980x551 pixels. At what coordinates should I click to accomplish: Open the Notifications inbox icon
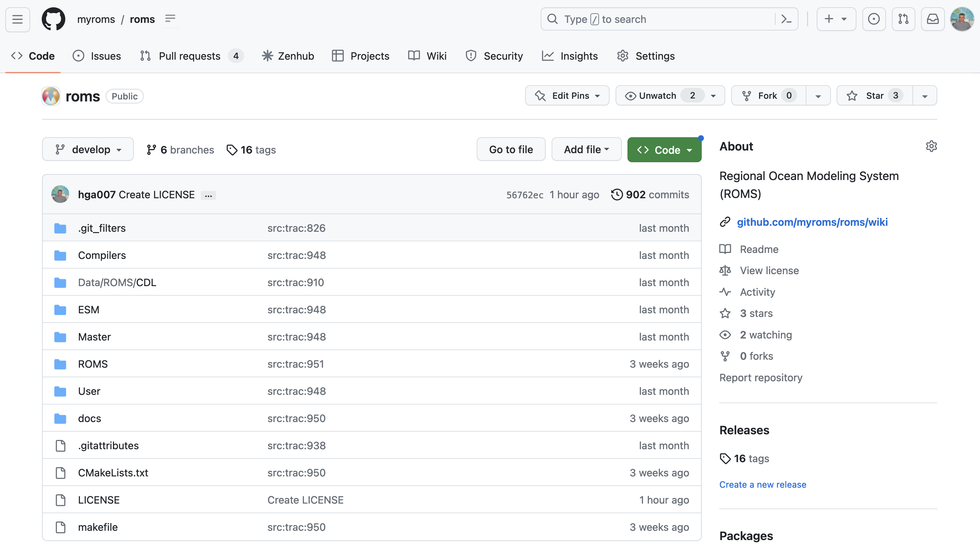[x=932, y=19]
